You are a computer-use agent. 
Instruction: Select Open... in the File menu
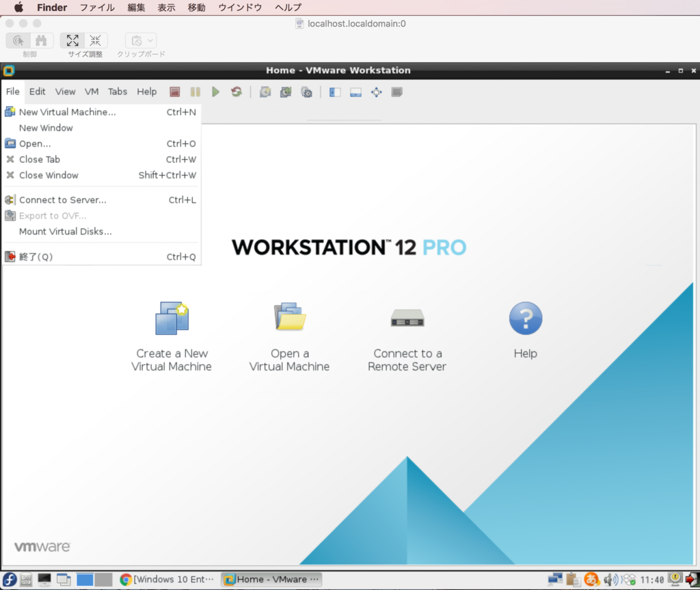(x=101, y=144)
